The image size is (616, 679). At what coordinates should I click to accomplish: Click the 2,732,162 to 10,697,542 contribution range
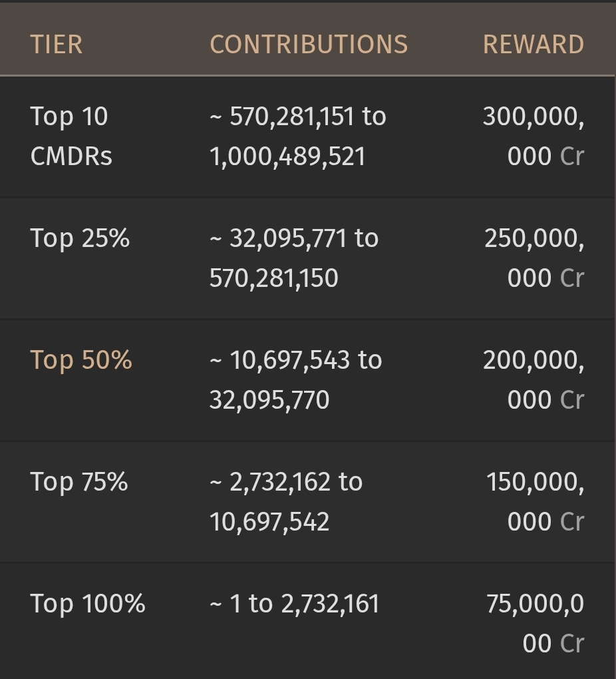click(286, 501)
